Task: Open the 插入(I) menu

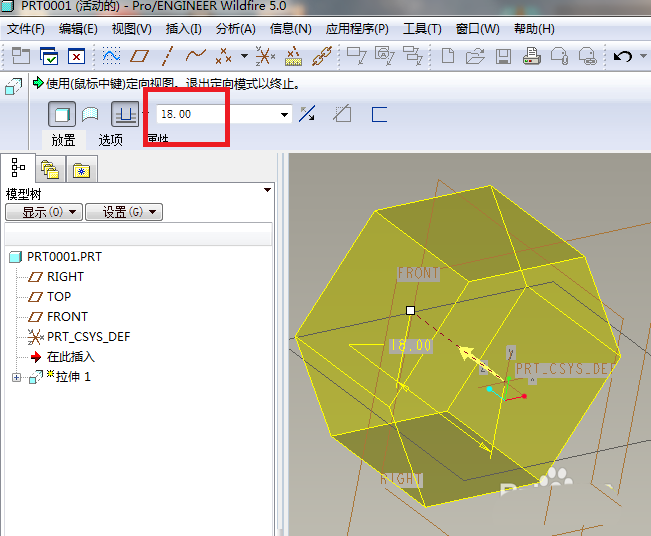Action: (184, 29)
